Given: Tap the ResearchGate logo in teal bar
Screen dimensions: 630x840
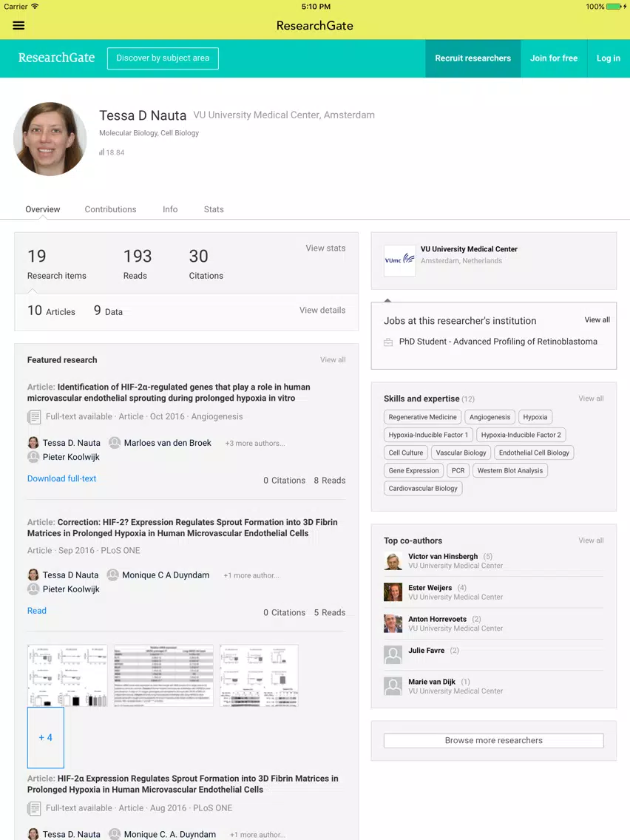Looking at the screenshot, I should click(x=56, y=58).
